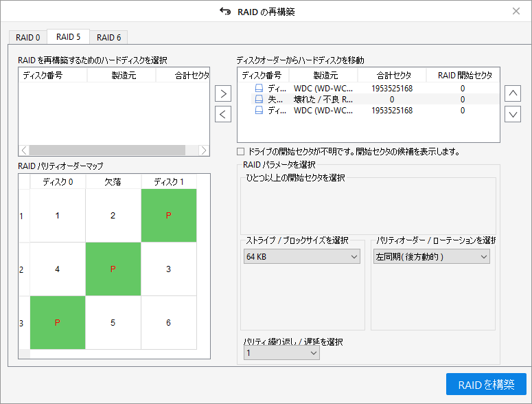Select first WDC (WD-WC... disk entry
The height and width of the screenshot is (404, 532).
pos(375,88)
